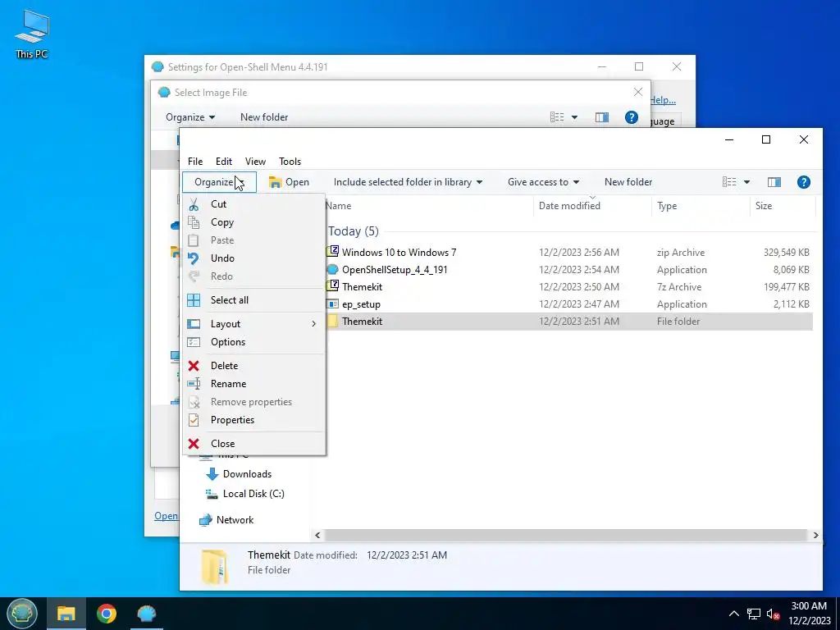This screenshot has height=630, width=840.
Task: Click New folder in front window toolbar
Action: (628, 182)
